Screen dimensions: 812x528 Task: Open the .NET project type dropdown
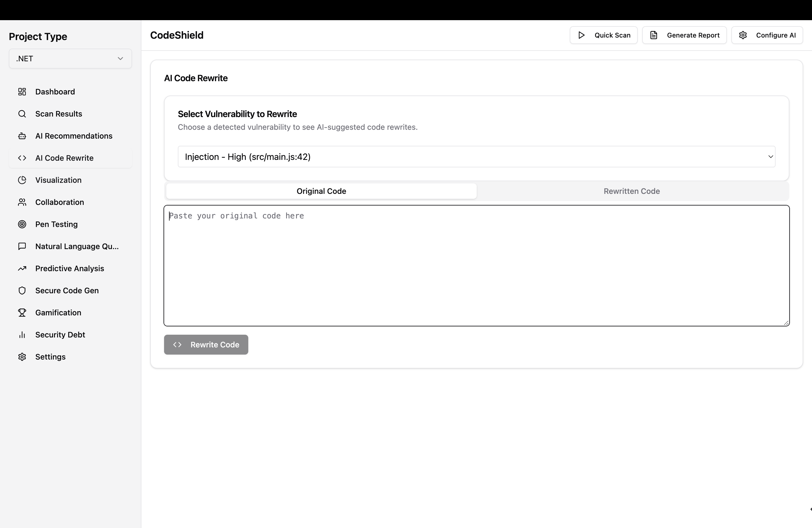point(70,59)
